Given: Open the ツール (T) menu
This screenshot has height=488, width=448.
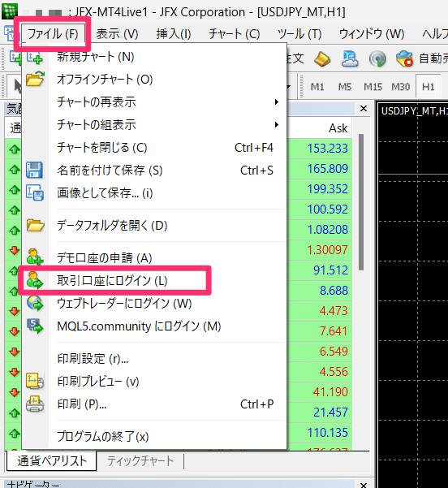Looking at the screenshot, I should tap(299, 34).
